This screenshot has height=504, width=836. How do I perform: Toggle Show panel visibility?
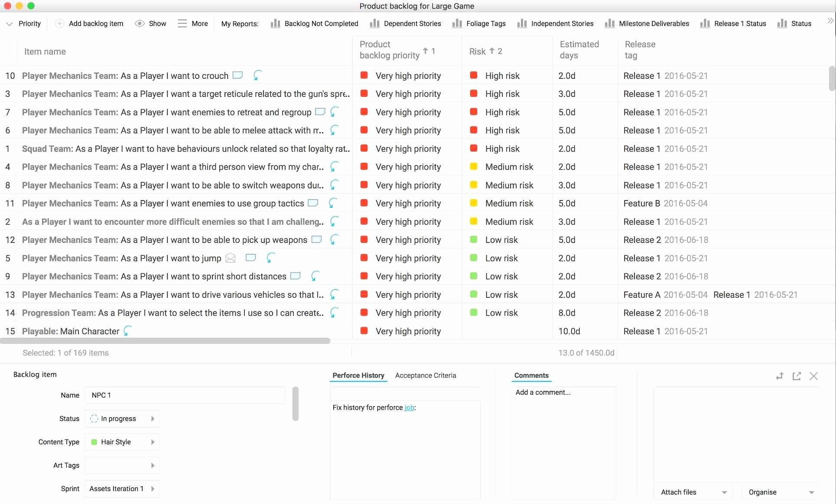pos(150,23)
